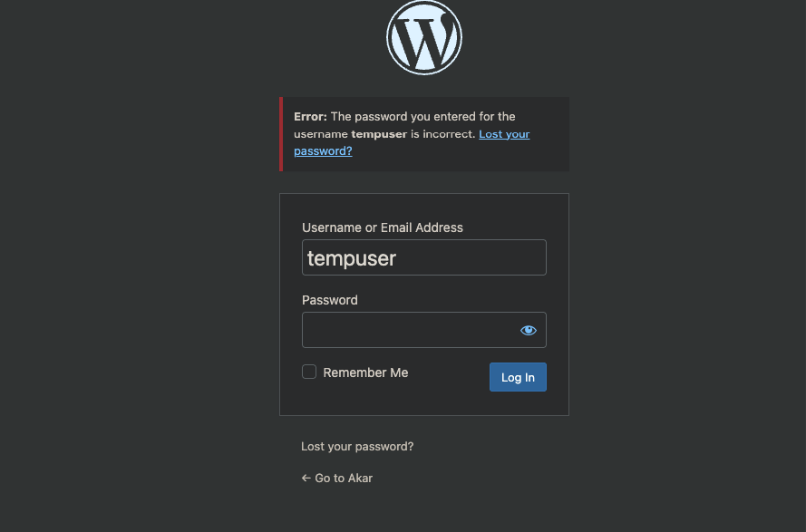
Task: Click the left arrow beside Go to Akar
Action: [306, 478]
